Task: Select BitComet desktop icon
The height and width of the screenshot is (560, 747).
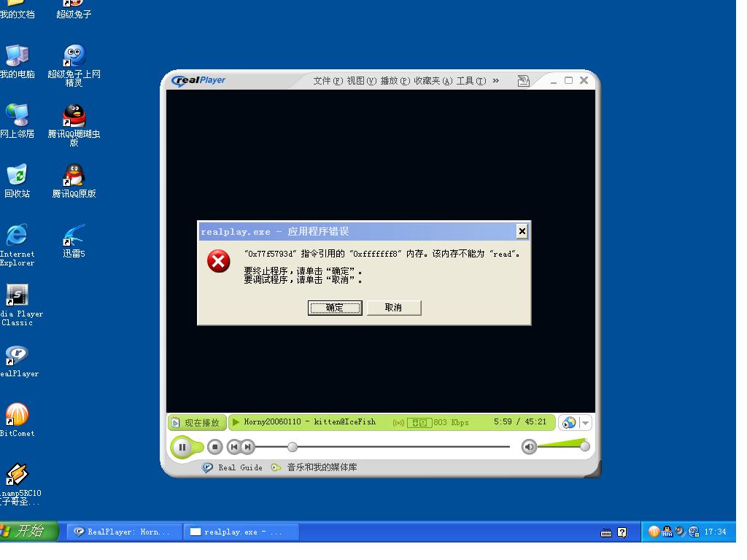Action: pyautogui.click(x=18, y=421)
